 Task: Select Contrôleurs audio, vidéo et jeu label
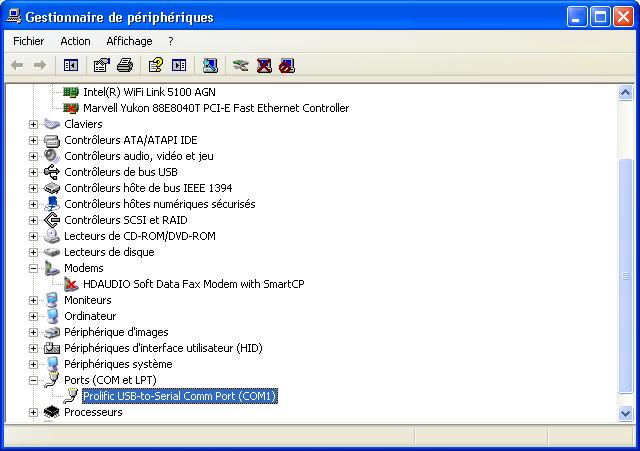point(139,156)
